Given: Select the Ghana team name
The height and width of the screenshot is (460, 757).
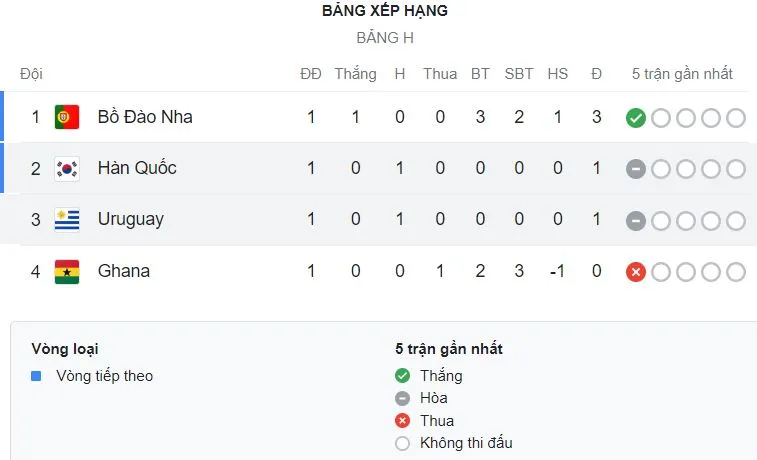Looking at the screenshot, I should (x=124, y=271).
